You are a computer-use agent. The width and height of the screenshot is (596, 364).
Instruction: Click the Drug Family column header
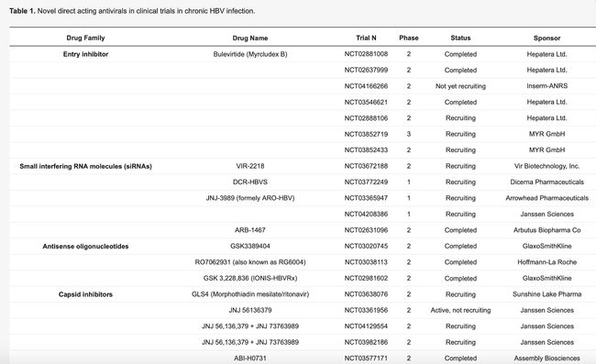click(x=85, y=38)
